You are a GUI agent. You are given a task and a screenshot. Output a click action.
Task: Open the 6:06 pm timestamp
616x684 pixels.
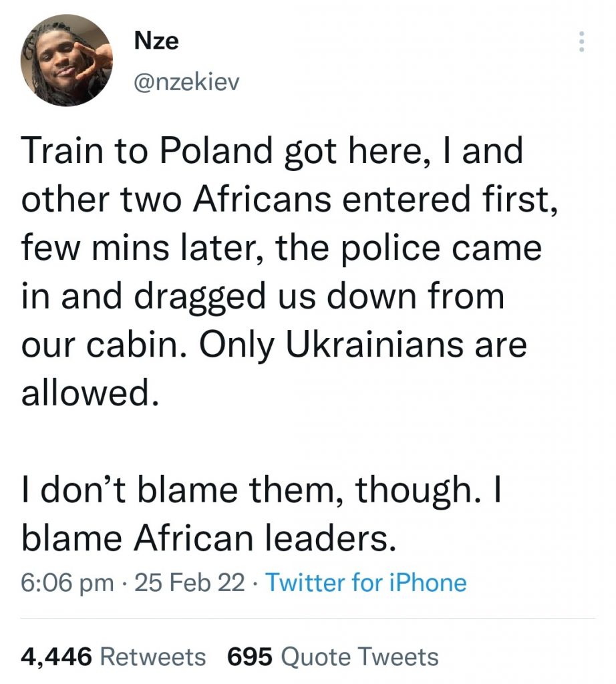click(67, 583)
